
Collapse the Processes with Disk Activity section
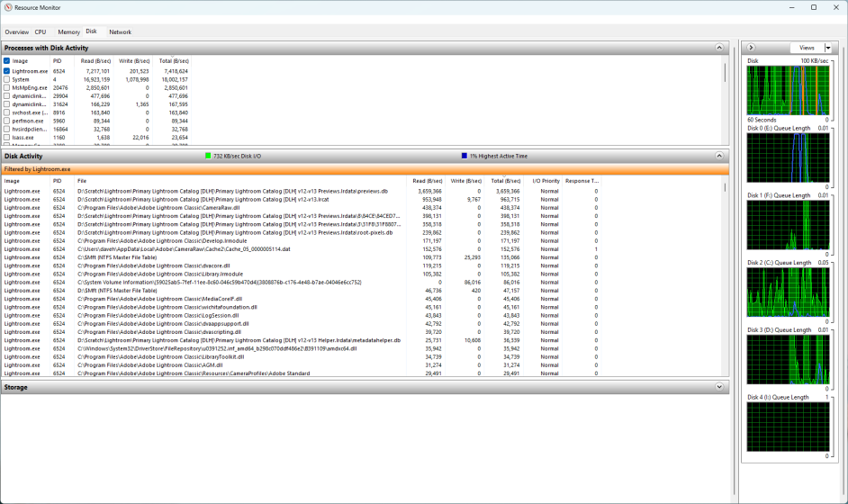(x=719, y=48)
